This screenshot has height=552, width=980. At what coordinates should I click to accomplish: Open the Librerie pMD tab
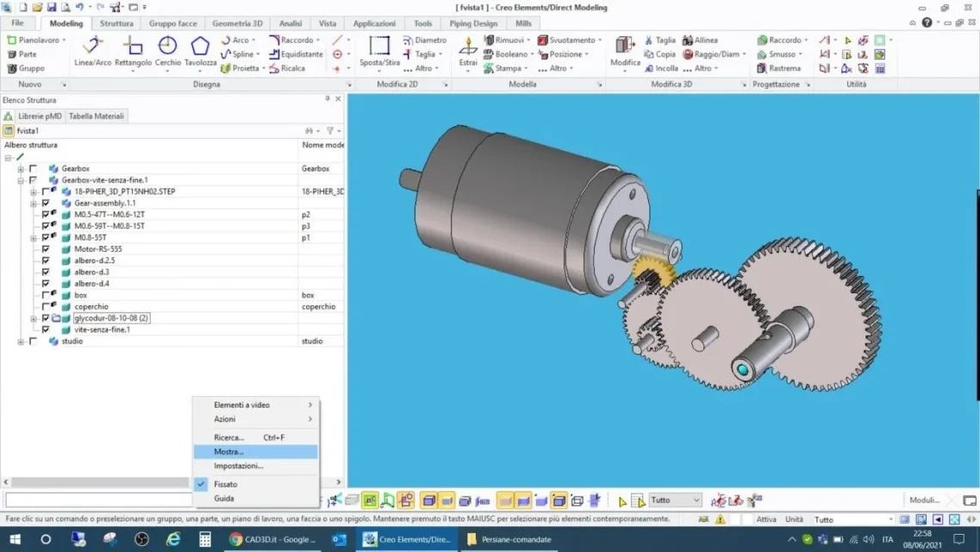pyautogui.click(x=40, y=116)
